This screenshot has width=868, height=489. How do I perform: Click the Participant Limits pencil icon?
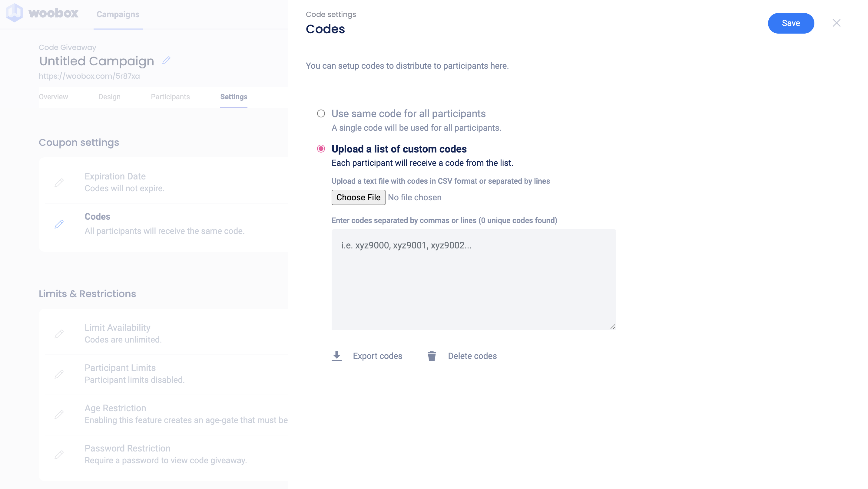coord(59,374)
